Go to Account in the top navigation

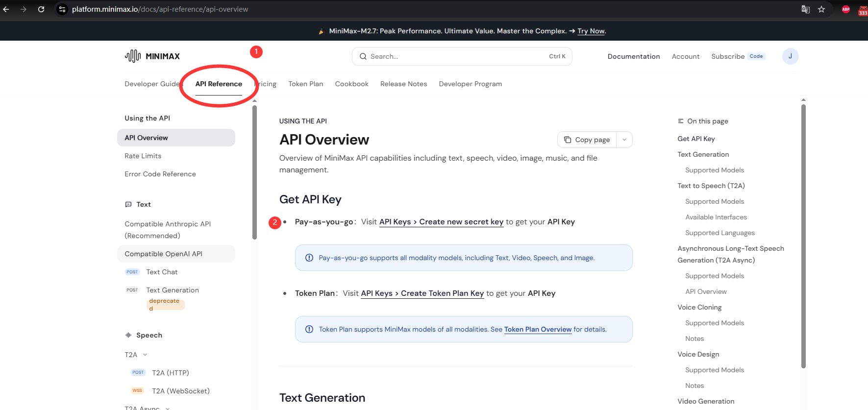tap(686, 56)
